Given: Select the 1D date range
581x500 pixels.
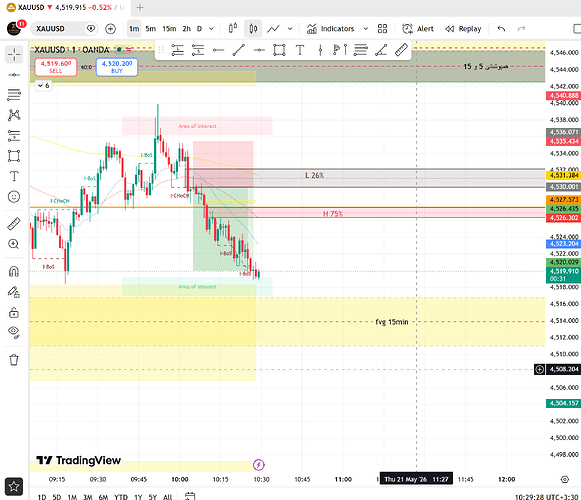Looking at the screenshot, I should [42, 497].
